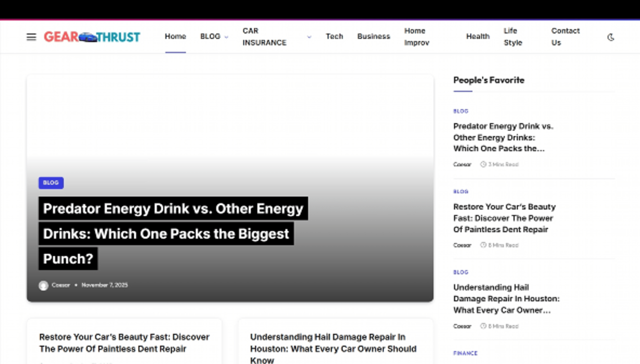Expand the BLOG menu chevron
This screenshot has width=640, height=364.
pos(226,37)
